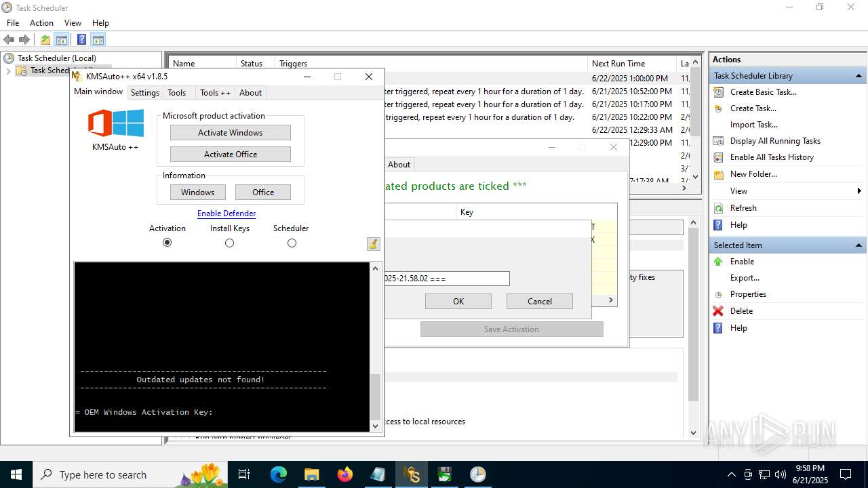Click the Activate Windows button

(x=231, y=133)
